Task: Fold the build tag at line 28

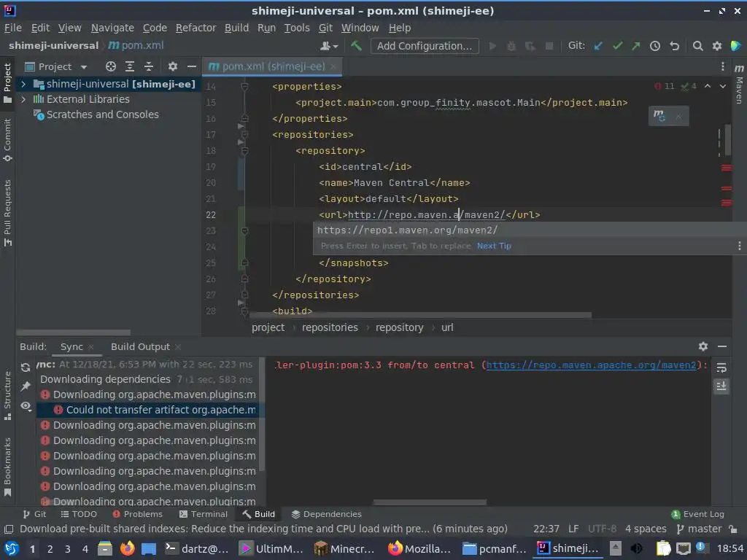Action: 244,311
